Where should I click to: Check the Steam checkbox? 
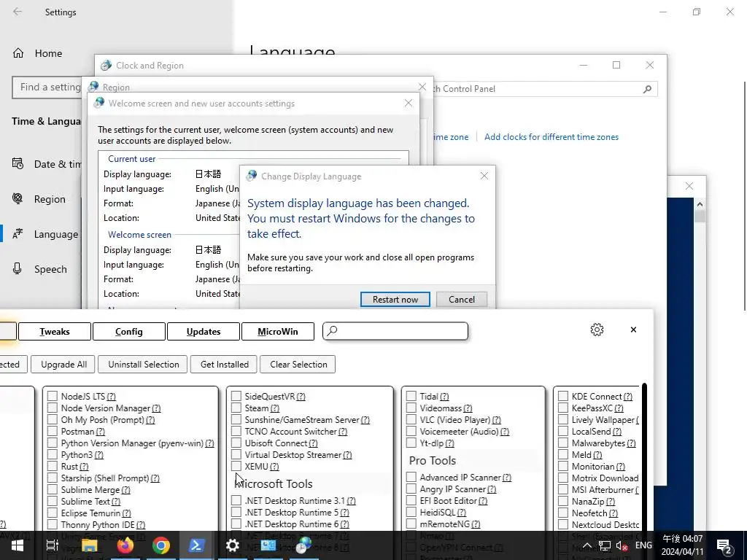pyautogui.click(x=236, y=408)
